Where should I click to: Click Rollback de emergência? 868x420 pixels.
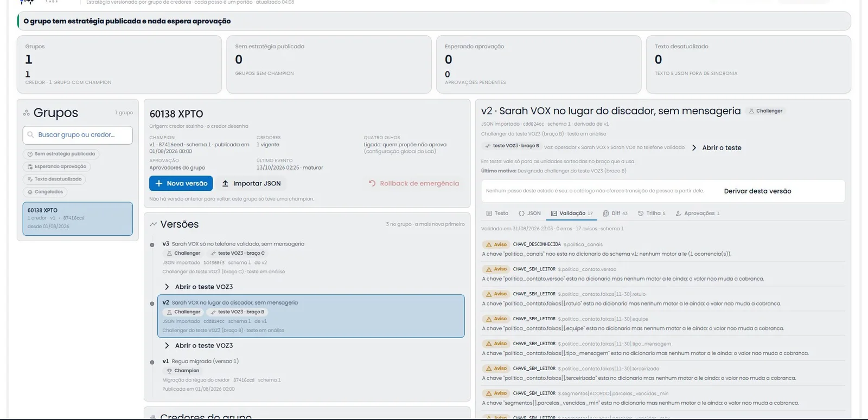pyautogui.click(x=414, y=184)
